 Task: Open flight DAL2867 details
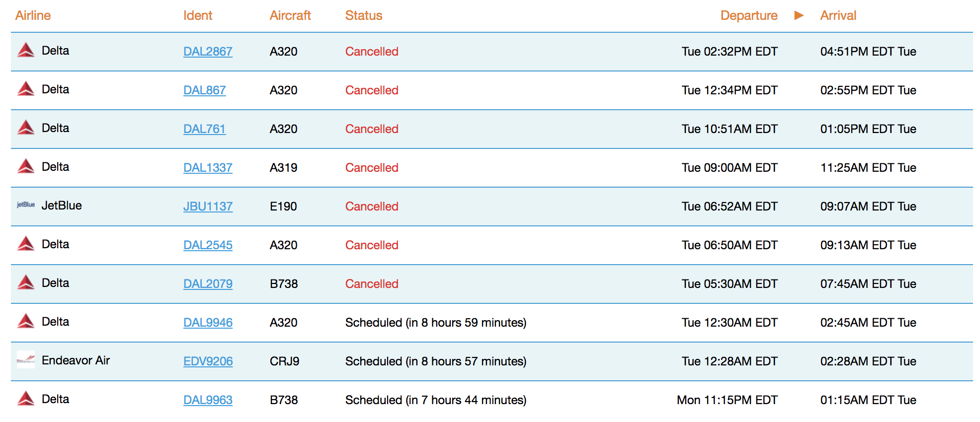pyautogui.click(x=208, y=51)
